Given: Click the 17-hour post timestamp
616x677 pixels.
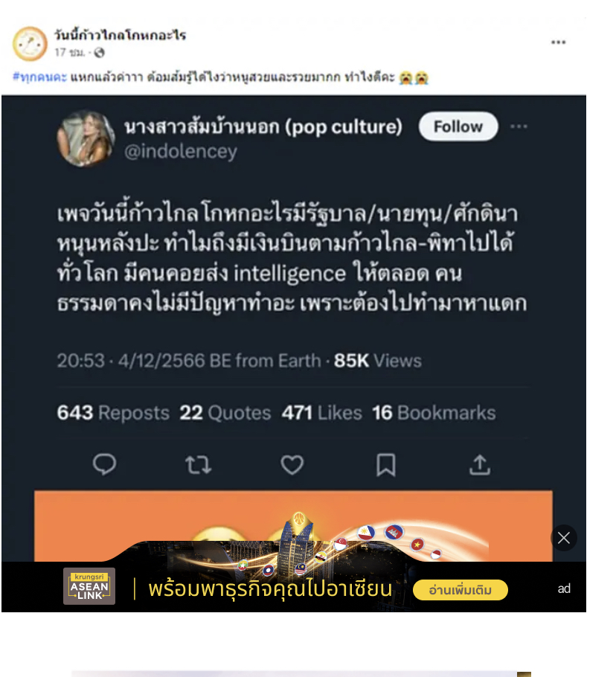Looking at the screenshot, I should point(69,53).
